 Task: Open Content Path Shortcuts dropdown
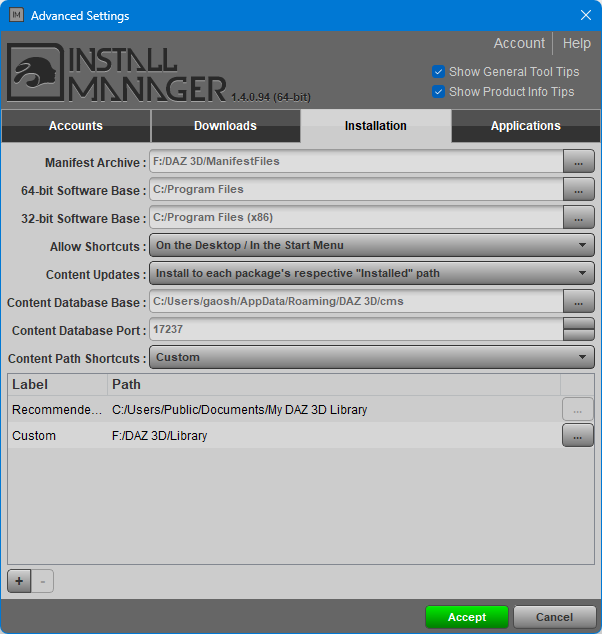tap(370, 357)
